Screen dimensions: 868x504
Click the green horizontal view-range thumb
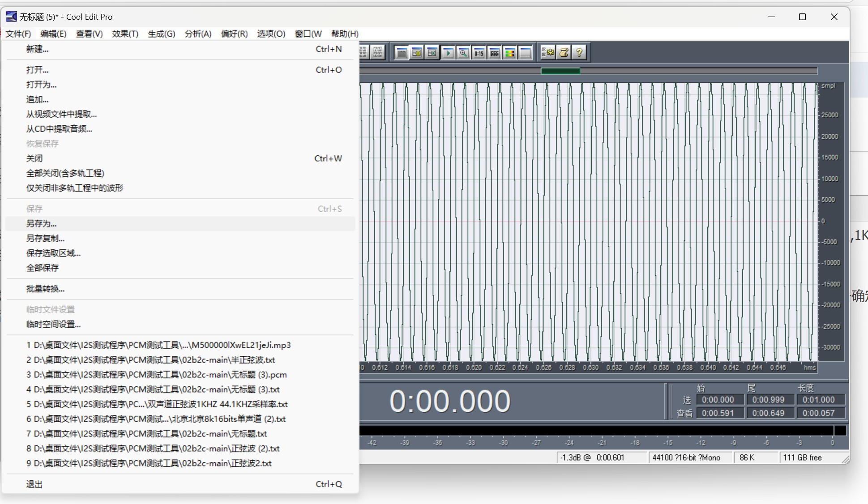click(560, 71)
